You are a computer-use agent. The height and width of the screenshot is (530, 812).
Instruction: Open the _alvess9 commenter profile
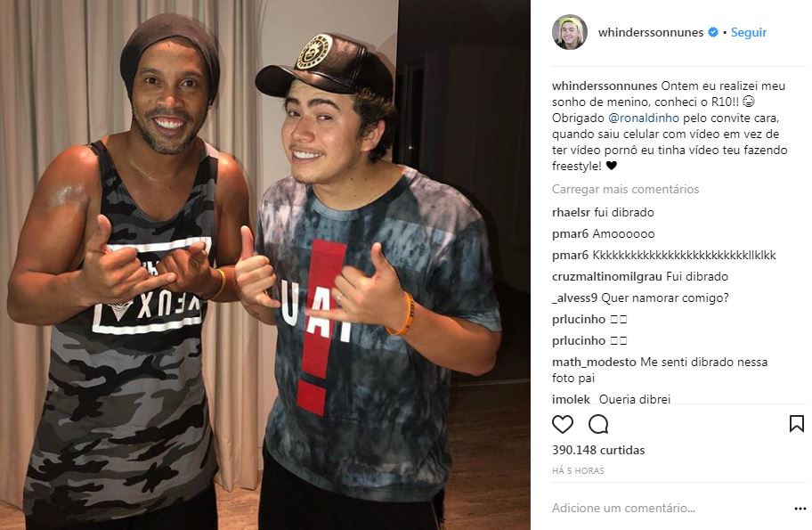tap(575, 298)
